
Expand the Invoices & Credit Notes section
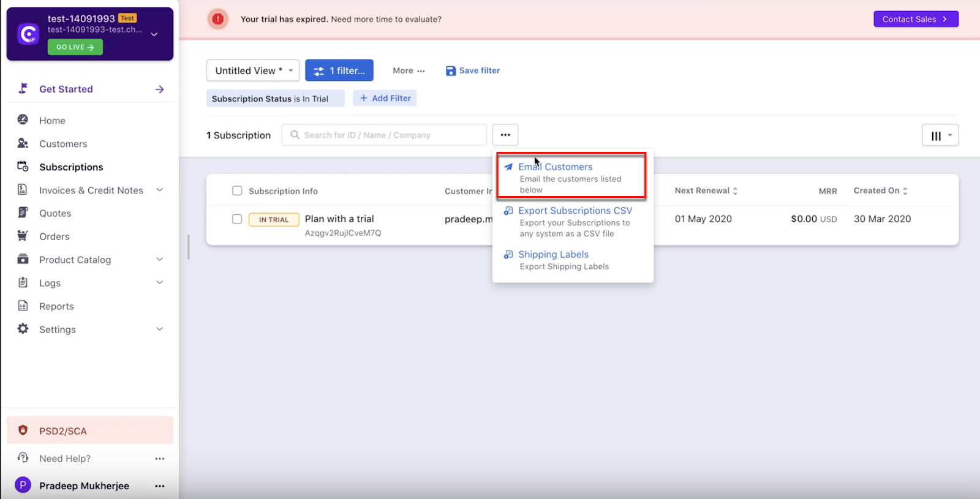coord(159,190)
